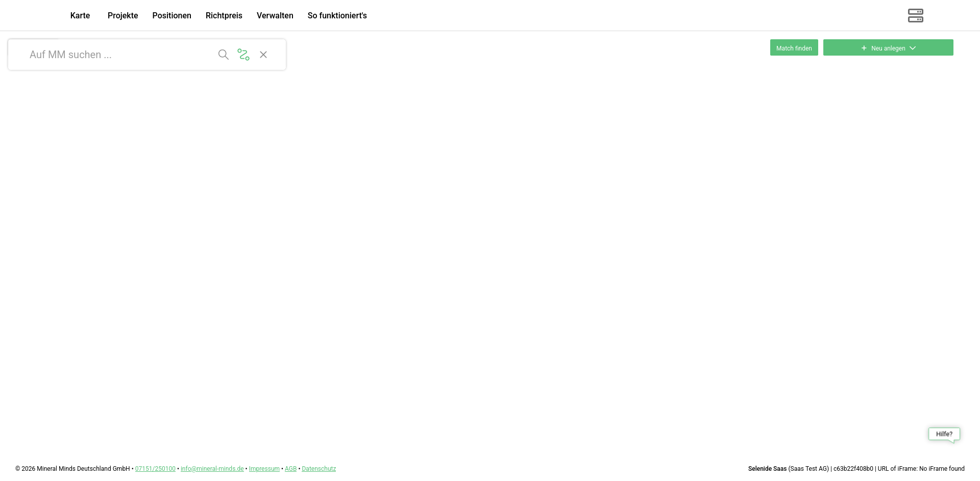Focus the Auf MM suchen search field
Image resolution: width=980 pixels, height=481 pixels.
[x=117, y=55]
